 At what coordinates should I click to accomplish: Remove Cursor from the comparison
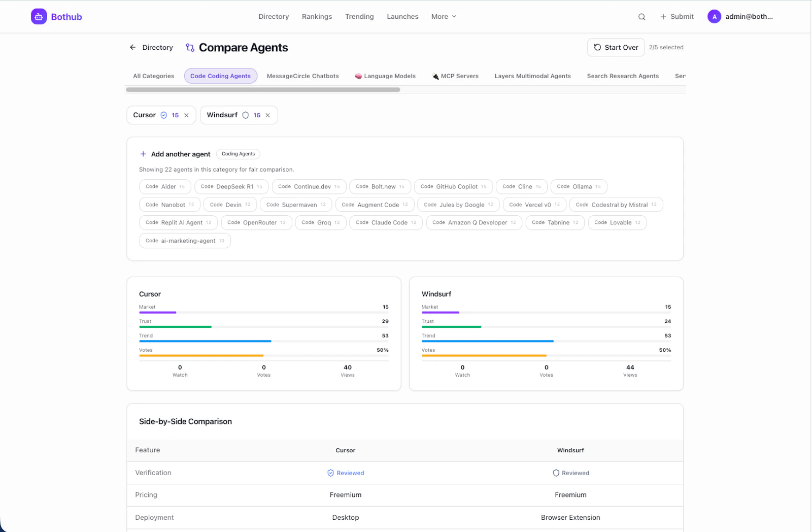point(187,115)
